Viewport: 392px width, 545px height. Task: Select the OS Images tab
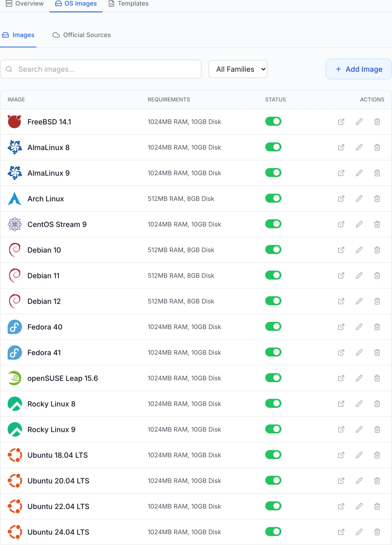pos(76,4)
